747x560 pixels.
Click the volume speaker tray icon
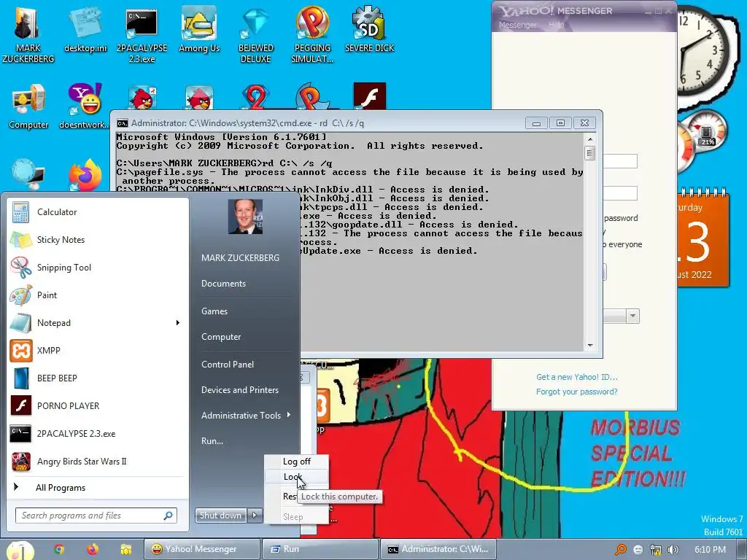673,550
